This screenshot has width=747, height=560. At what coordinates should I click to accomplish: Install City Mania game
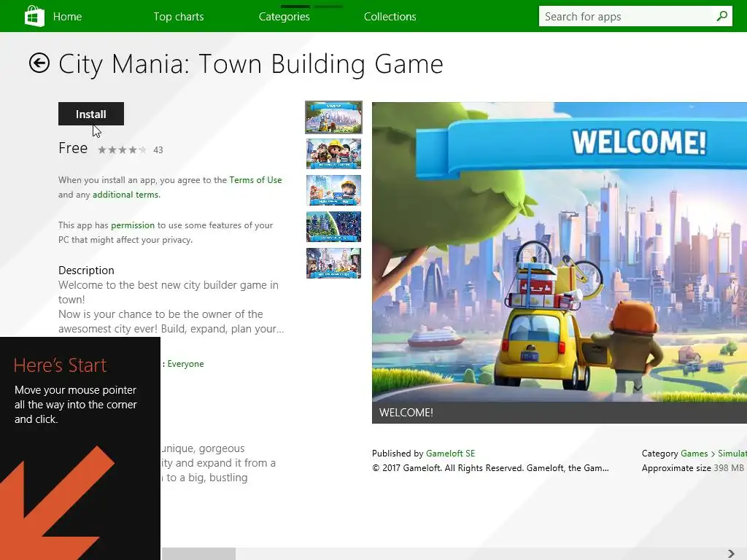(x=91, y=114)
